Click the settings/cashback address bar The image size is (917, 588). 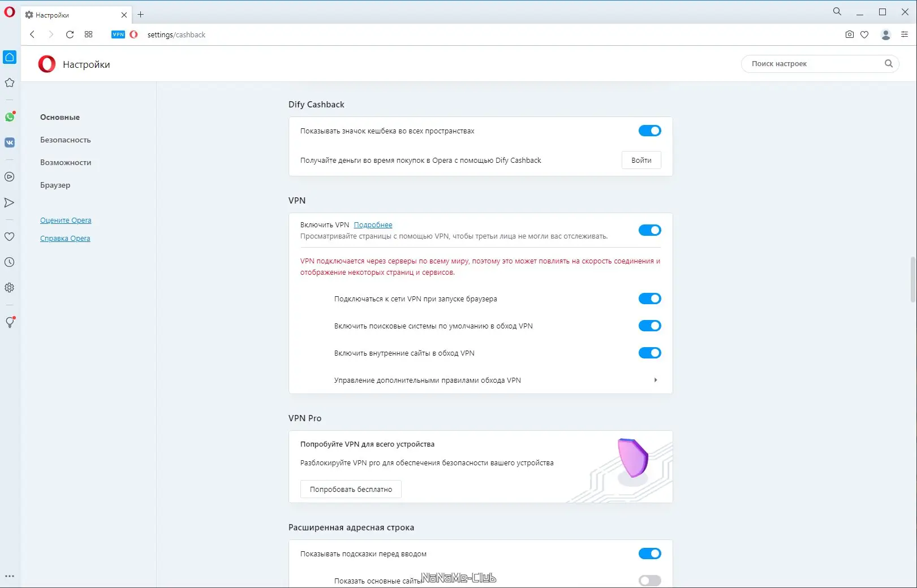pos(176,34)
